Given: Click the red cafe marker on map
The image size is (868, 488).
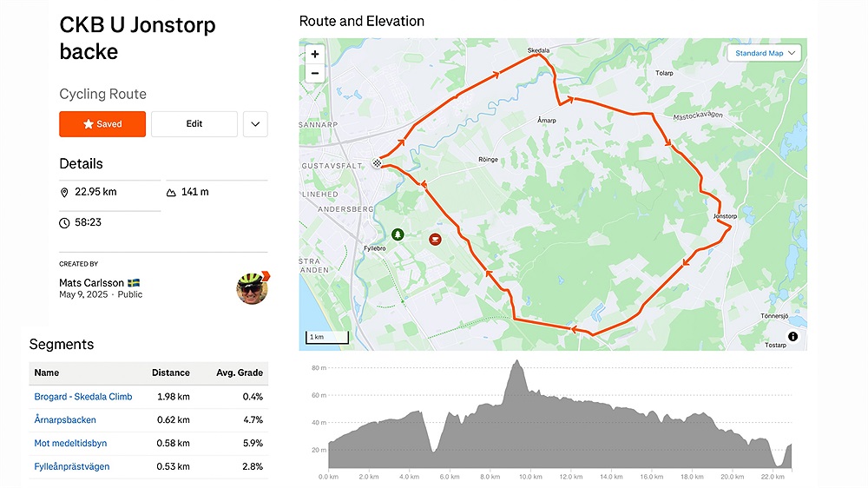Looking at the screenshot, I should click(435, 238).
